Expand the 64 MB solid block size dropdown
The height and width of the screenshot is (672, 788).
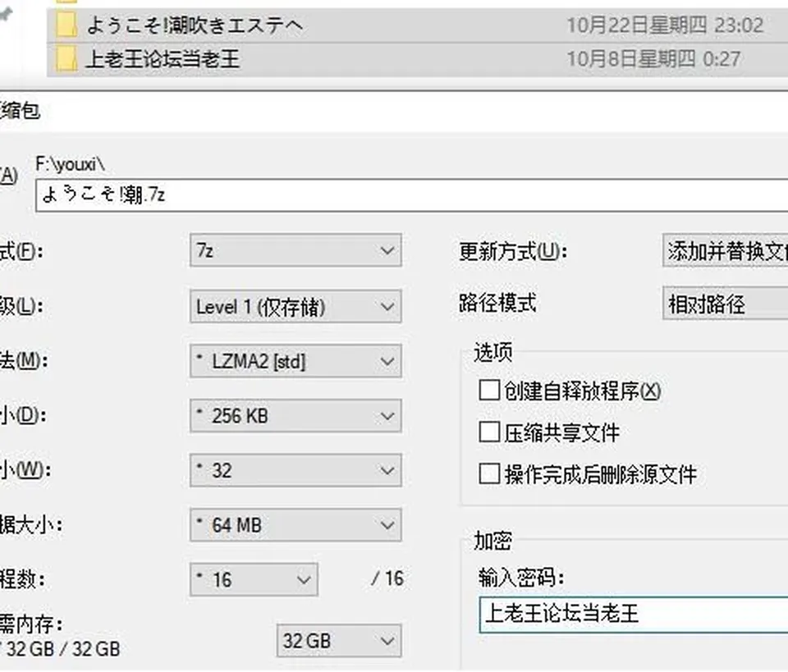coord(295,525)
